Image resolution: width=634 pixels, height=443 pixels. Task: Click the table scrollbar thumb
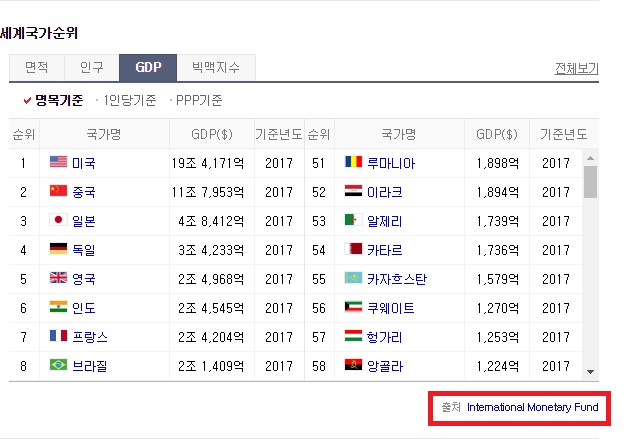coord(590,183)
